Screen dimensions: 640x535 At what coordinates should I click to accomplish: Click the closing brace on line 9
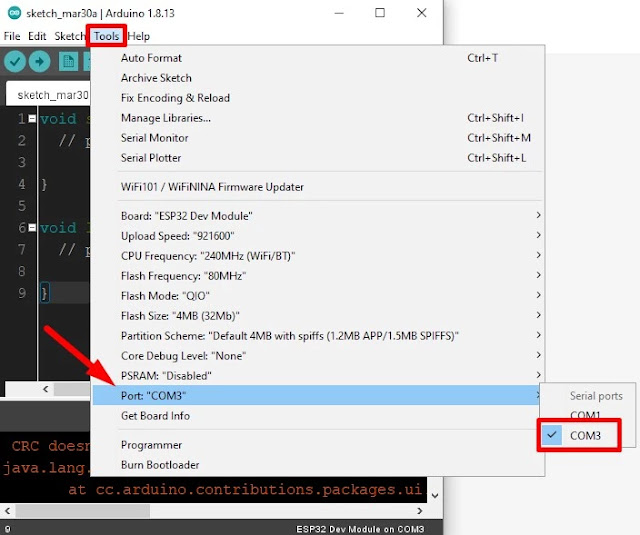click(x=44, y=293)
